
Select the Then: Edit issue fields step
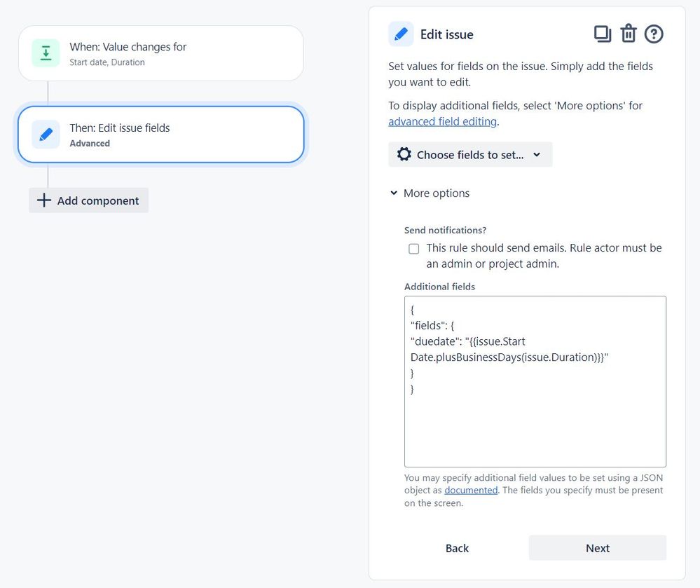[160, 135]
